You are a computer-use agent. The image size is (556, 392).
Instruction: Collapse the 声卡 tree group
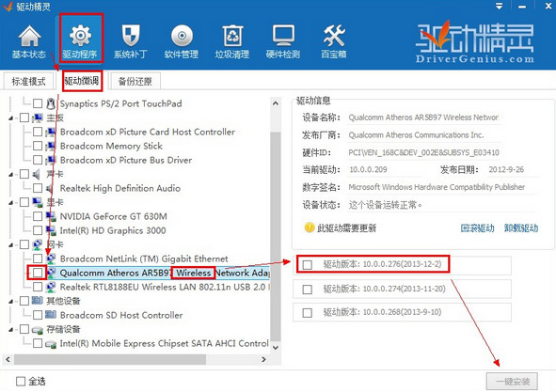coord(11,175)
